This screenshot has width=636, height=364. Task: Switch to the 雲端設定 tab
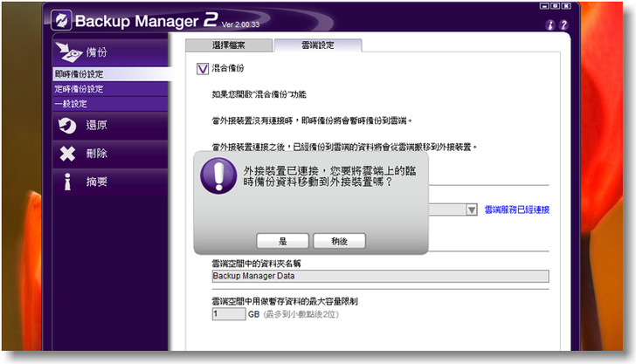[318, 45]
